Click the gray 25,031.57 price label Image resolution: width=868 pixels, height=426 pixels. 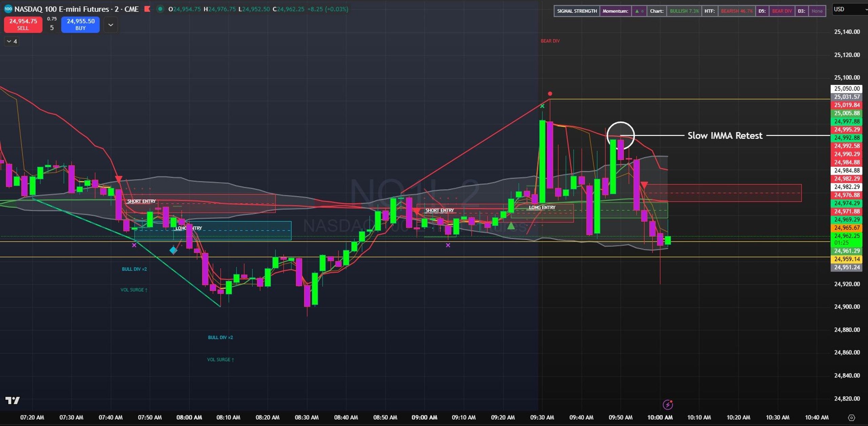[x=847, y=97]
